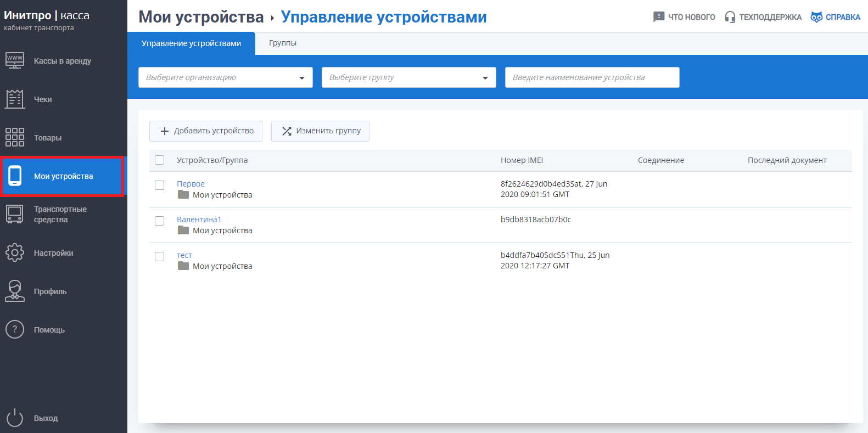Click the Выход power icon
The width and height of the screenshot is (868, 433).
15,418
